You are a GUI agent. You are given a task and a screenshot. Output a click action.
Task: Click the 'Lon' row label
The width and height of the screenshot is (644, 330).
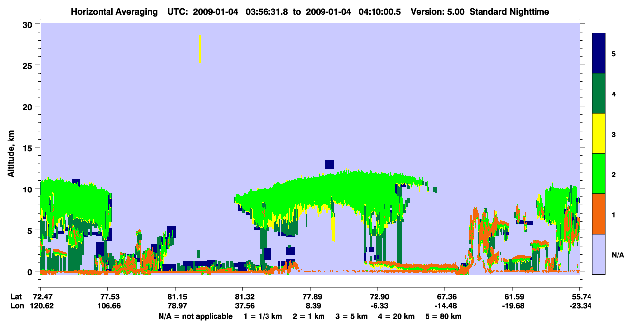click(17, 306)
